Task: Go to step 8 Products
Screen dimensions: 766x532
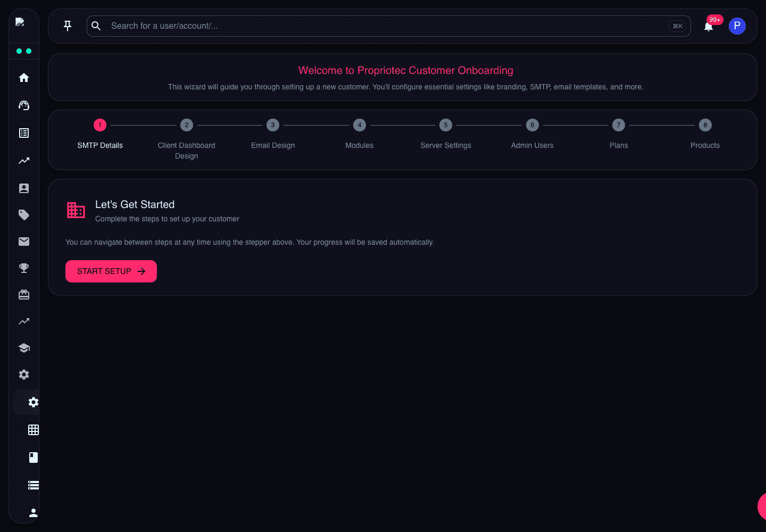Action: pos(705,135)
